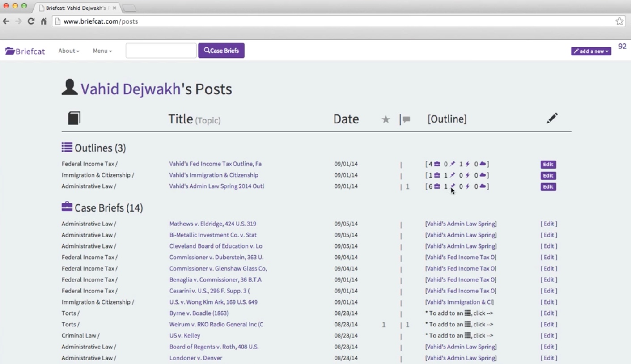Select the Briefcat browser tab
This screenshot has width=631, height=364.
(x=76, y=8)
